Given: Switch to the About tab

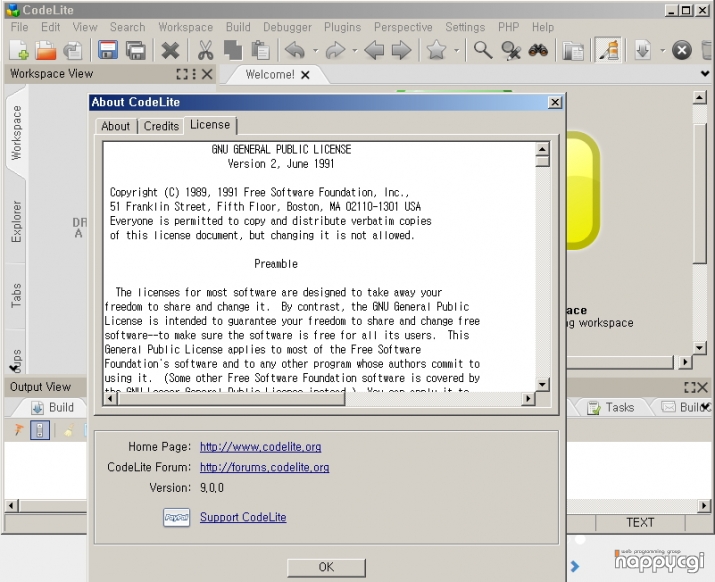Looking at the screenshot, I should 115,126.
